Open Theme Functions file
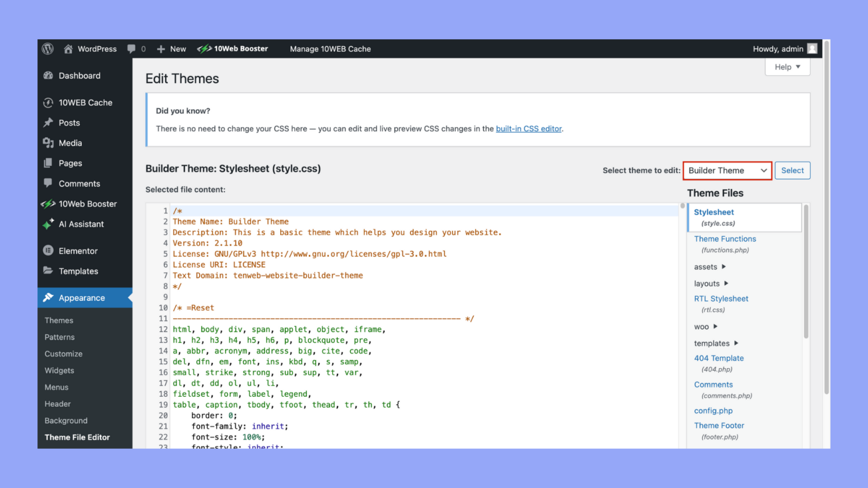 click(725, 239)
